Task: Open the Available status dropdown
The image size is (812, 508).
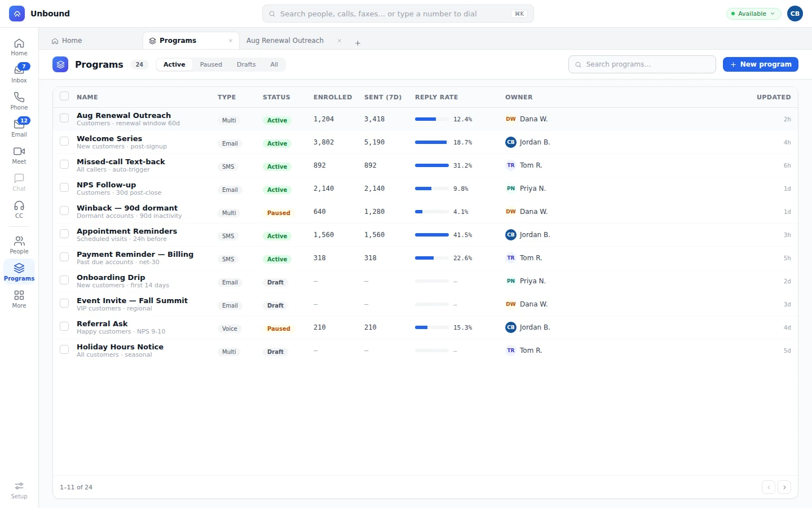Action: pyautogui.click(x=753, y=14)
